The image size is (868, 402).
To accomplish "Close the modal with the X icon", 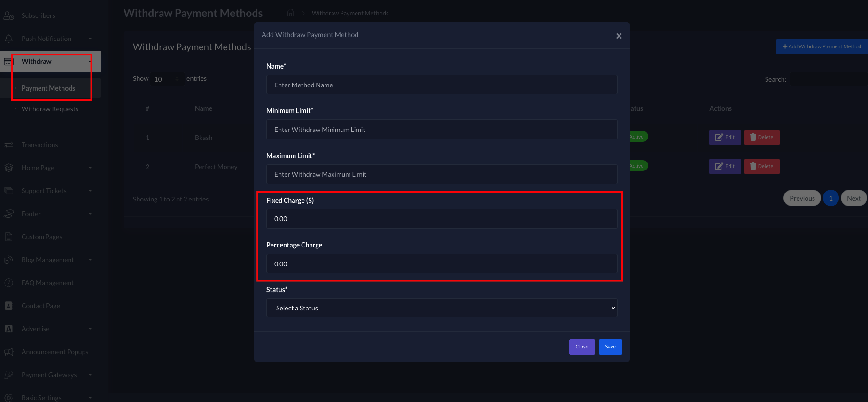I will click(619, 36).
